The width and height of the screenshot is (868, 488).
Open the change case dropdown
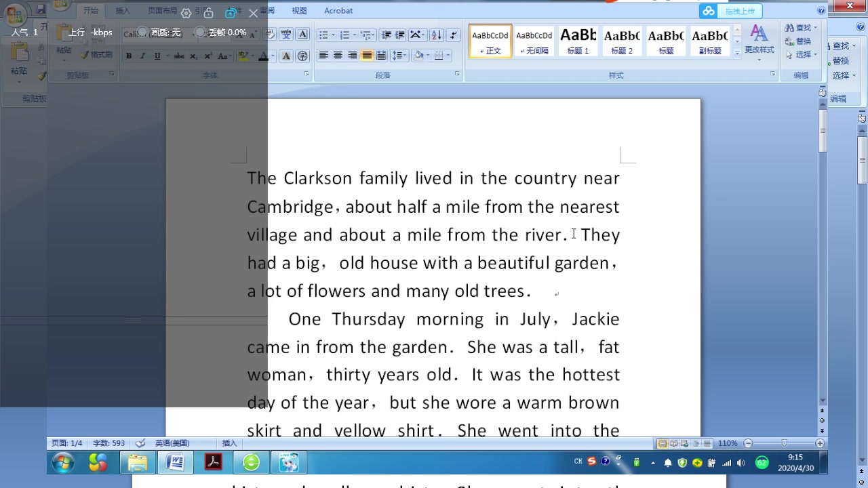click(x=223, y=56)
